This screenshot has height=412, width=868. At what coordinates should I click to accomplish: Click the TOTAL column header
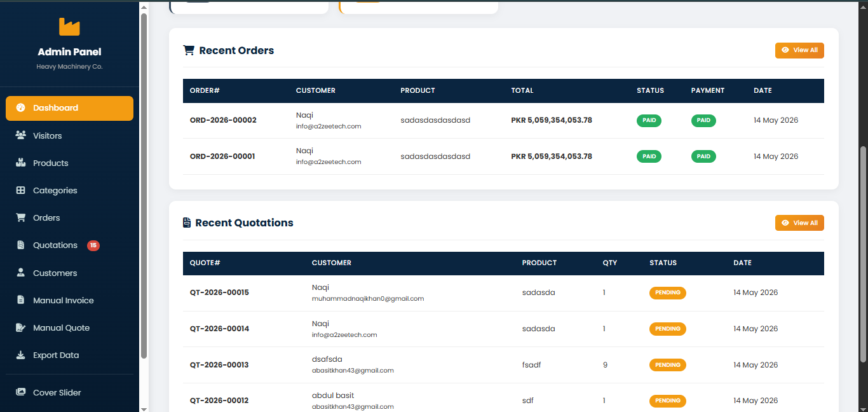point(522,91)
